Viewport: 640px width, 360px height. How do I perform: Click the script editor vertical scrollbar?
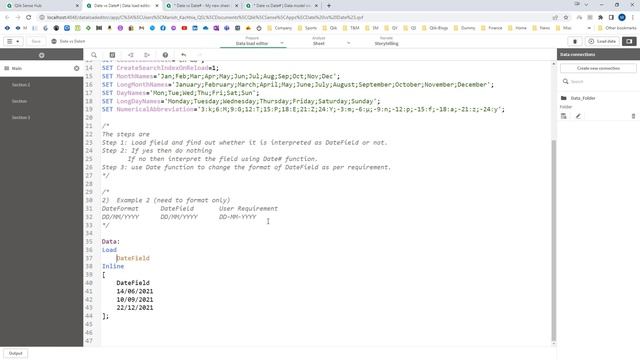point(553,240)
